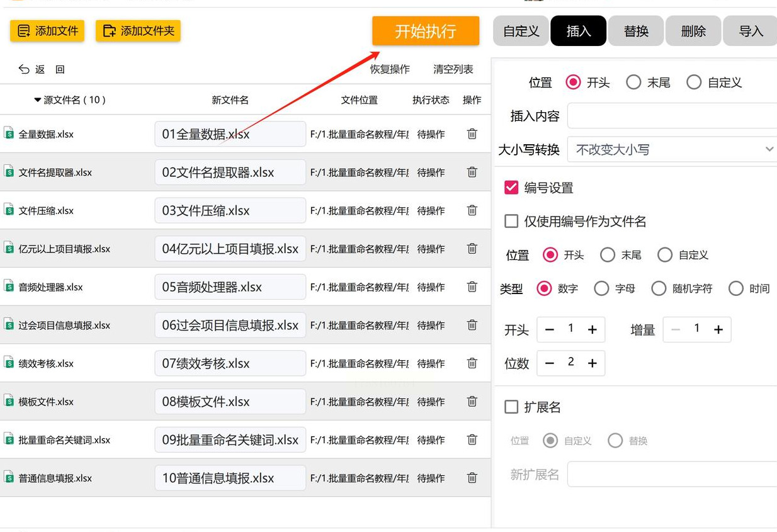Sort by 源文件名 column header arrow
The width and height of the screenshot is (777, 532).
click(x=38, y=100)
